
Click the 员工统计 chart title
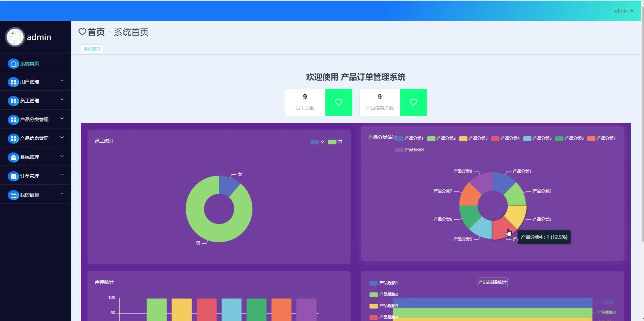click(104, 141)
